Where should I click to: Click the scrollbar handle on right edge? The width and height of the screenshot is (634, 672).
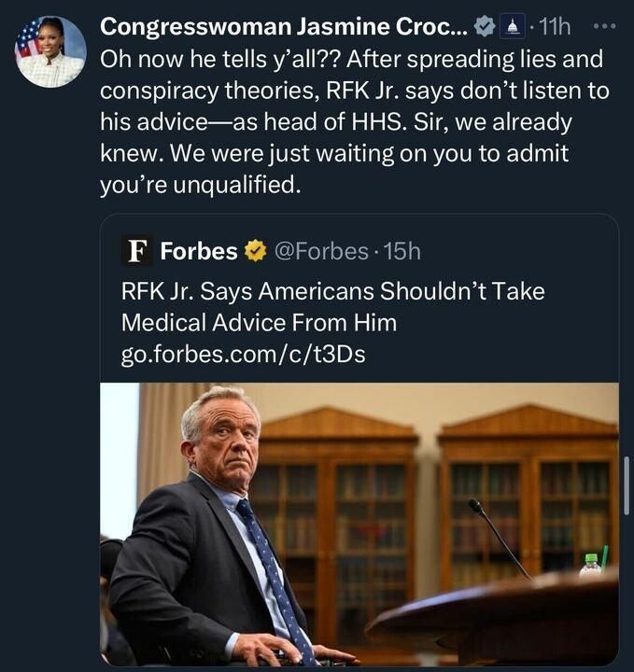tap(627, 485)
